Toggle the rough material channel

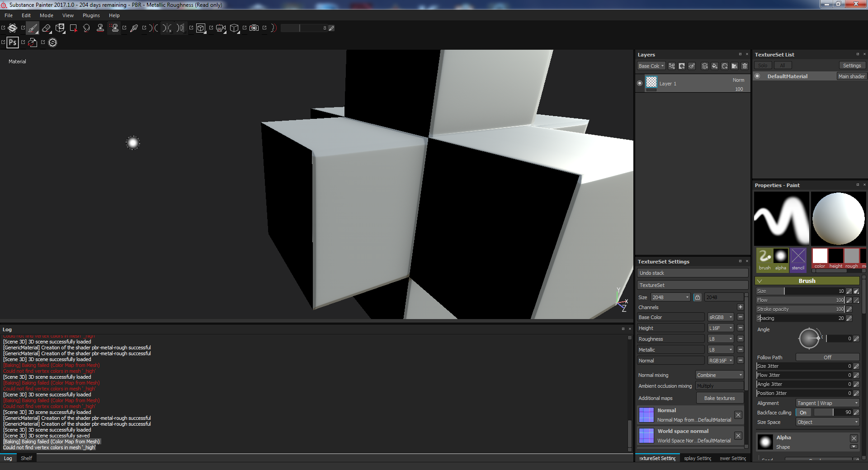(x=851, y=258)
